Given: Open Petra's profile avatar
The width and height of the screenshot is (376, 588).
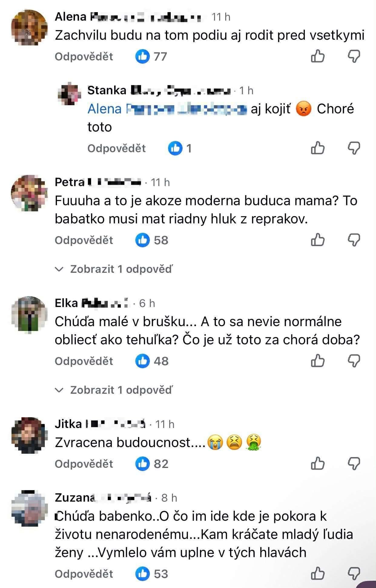Looking at the screenshot, I should coord(29,193).
